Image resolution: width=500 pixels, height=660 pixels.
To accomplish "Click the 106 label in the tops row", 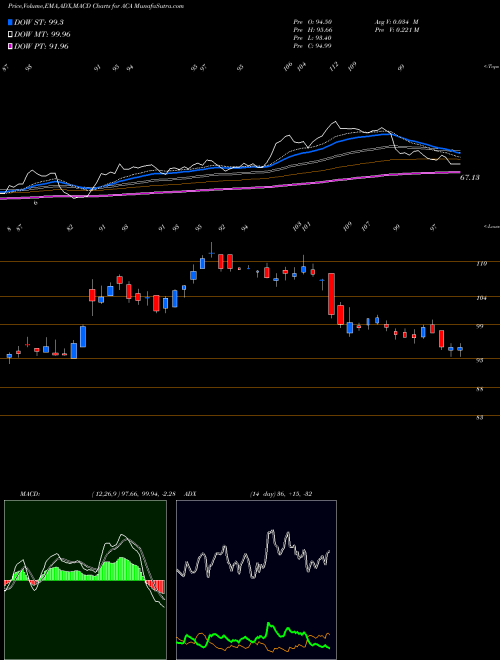I will click(288, 67).
